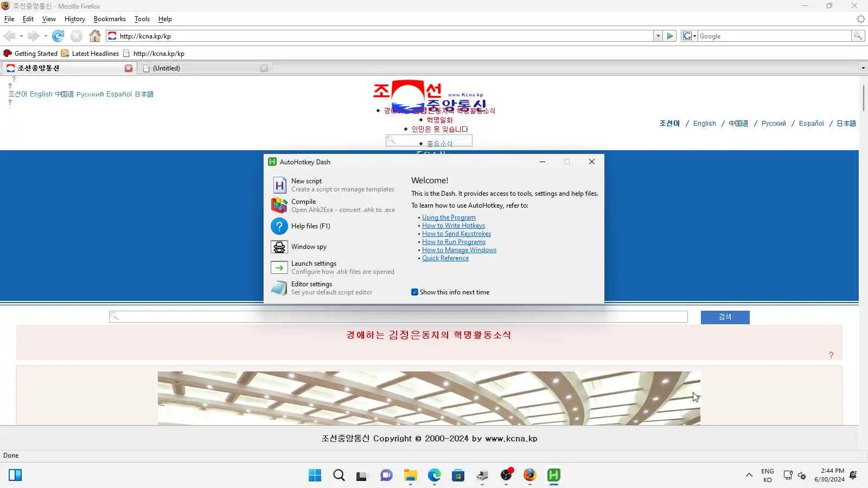Open the File menu in Firefox
The width and height of the screenshot is (868, 488).
click(9, 19)
